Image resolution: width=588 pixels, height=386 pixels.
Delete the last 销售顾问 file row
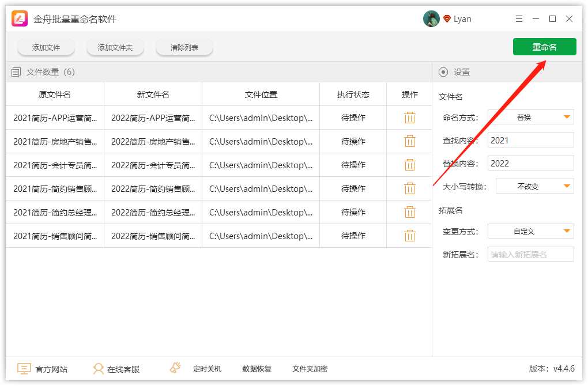410,236
